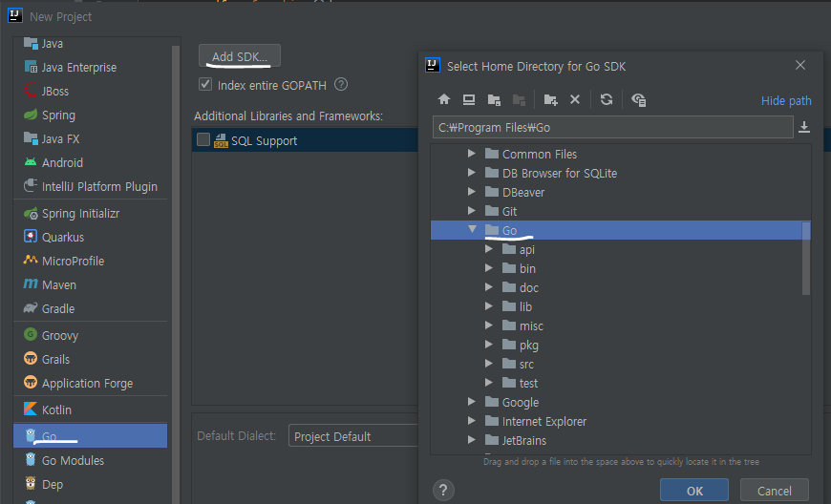Image resolution: width=831 pixels, height=504 pixels.
Task: Expand DBeaver folder
Action: [472, 192]
